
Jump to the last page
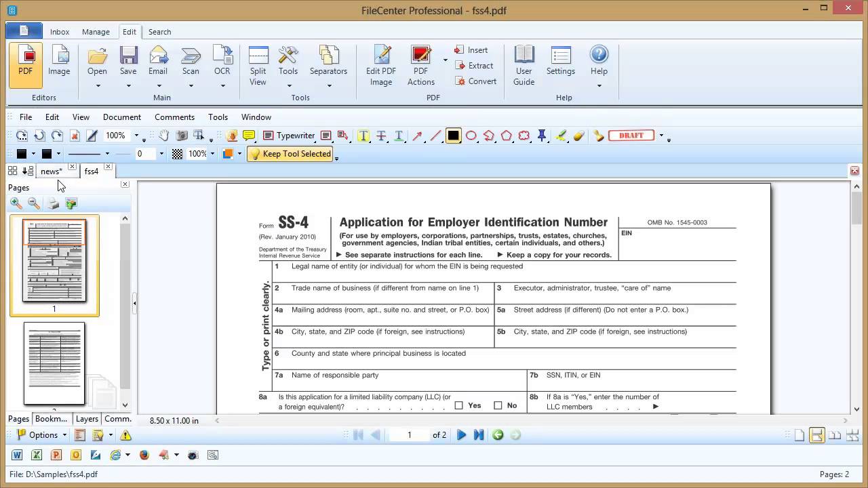[479, 435]
